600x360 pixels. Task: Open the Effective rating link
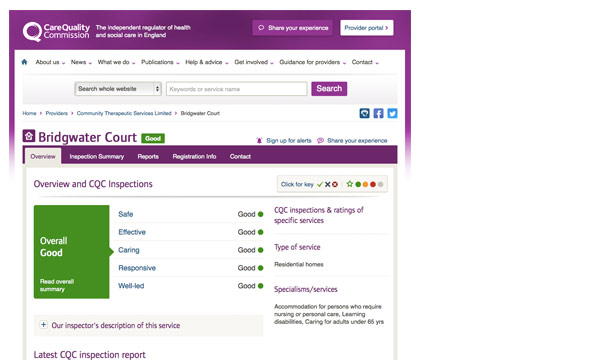click(132, 232)
